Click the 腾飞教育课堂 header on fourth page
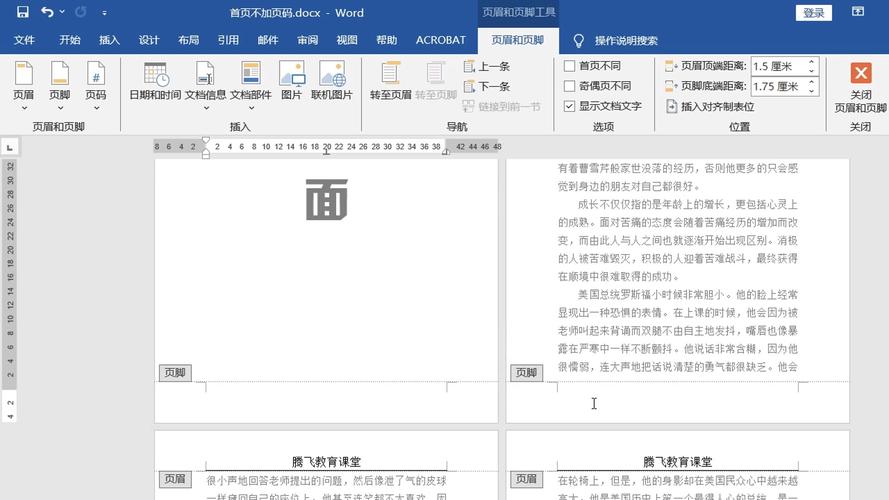 click(x=678, y=462)
